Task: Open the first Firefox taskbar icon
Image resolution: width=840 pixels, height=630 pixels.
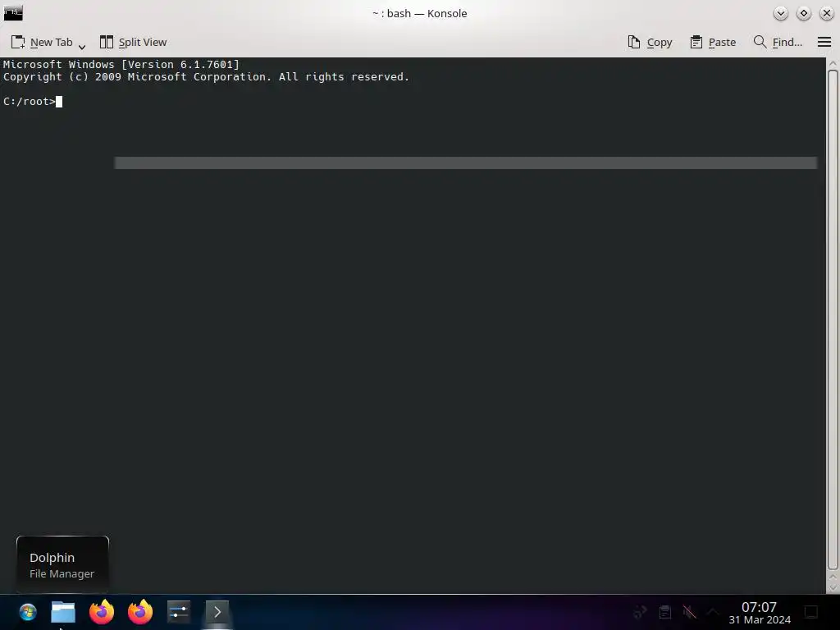Action: 102,612
